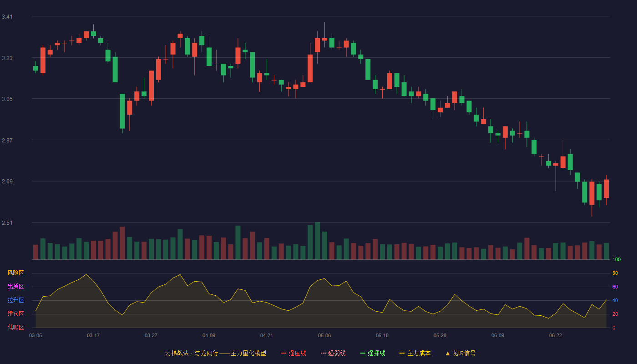Viewport: 637px width, 364px height.
Task: Click the 2.51 price axis label
Action: [7, 223]
